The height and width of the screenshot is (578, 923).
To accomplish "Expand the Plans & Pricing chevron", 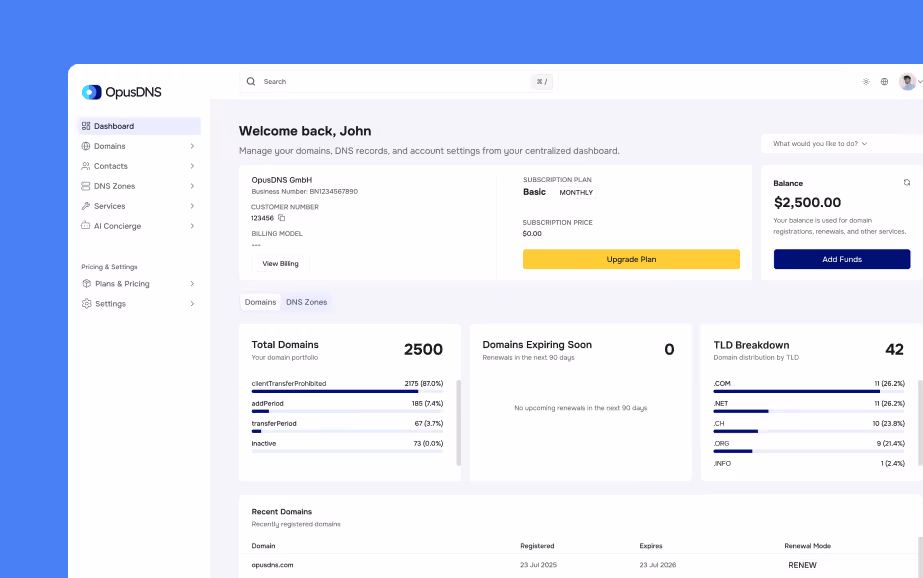I will [x=192, y=284].
